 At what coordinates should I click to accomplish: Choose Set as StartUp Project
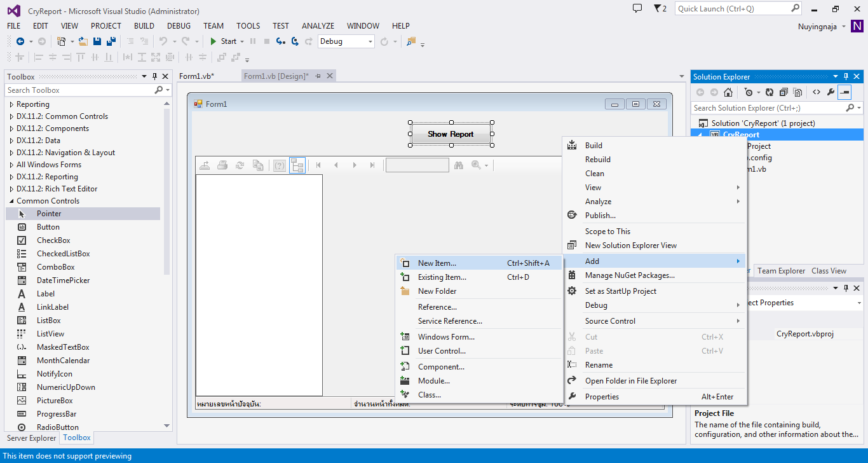click(x=654, y=291)
